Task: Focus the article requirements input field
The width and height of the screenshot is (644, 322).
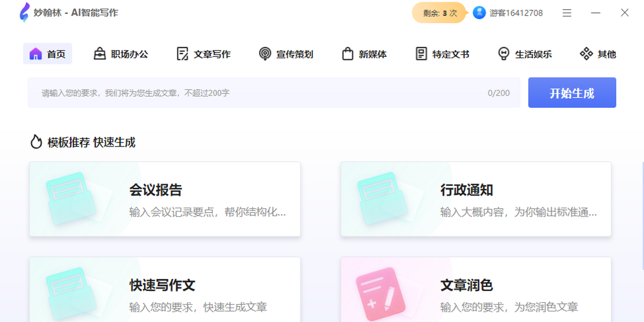Action: coord(274,93)
